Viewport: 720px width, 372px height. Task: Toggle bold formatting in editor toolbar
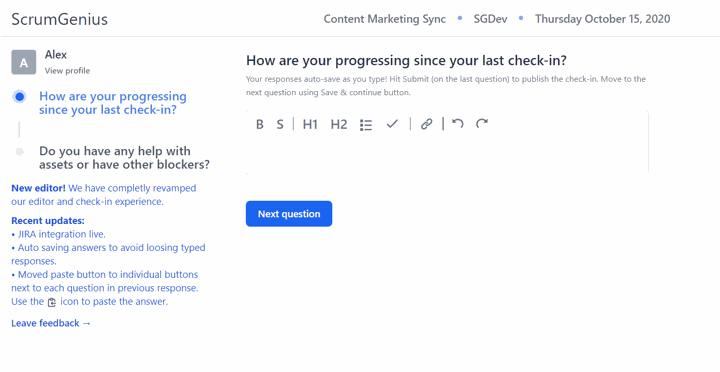(259, 124)
